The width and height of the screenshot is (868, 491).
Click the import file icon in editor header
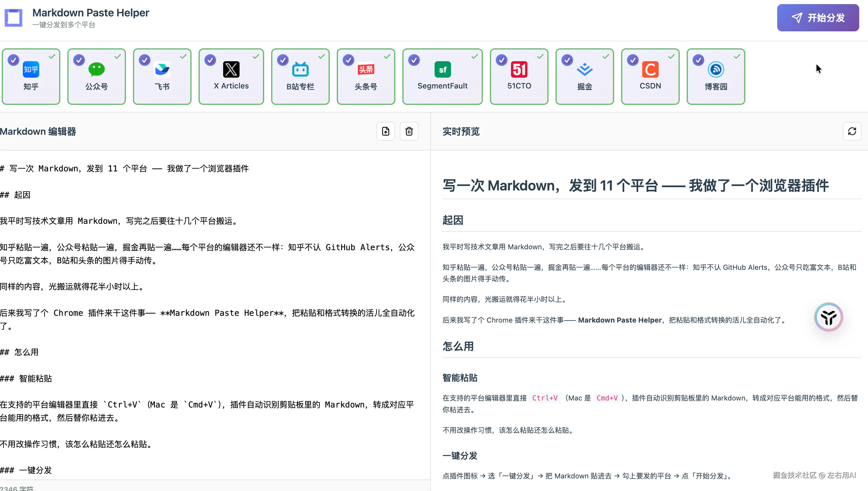coord(386,131)
